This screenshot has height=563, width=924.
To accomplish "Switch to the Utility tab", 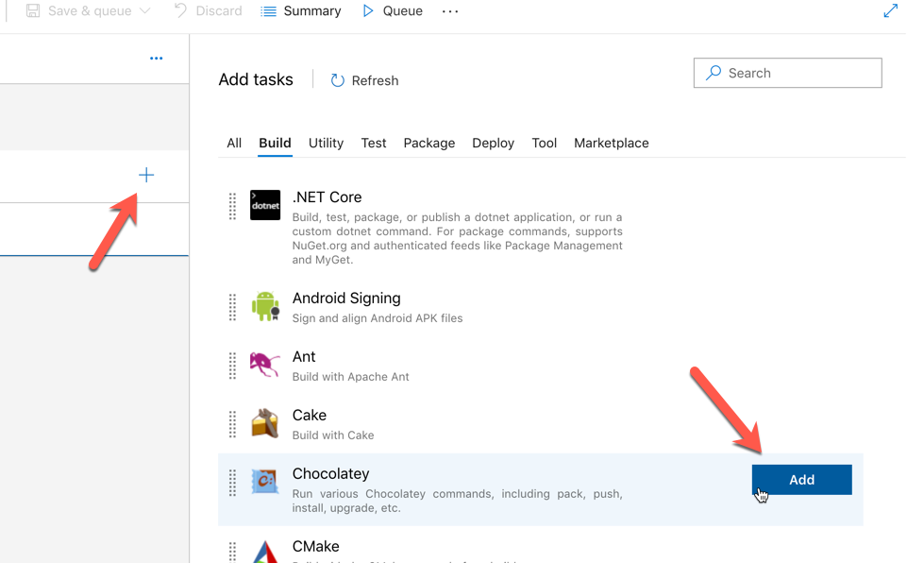I will click(326, 143).
